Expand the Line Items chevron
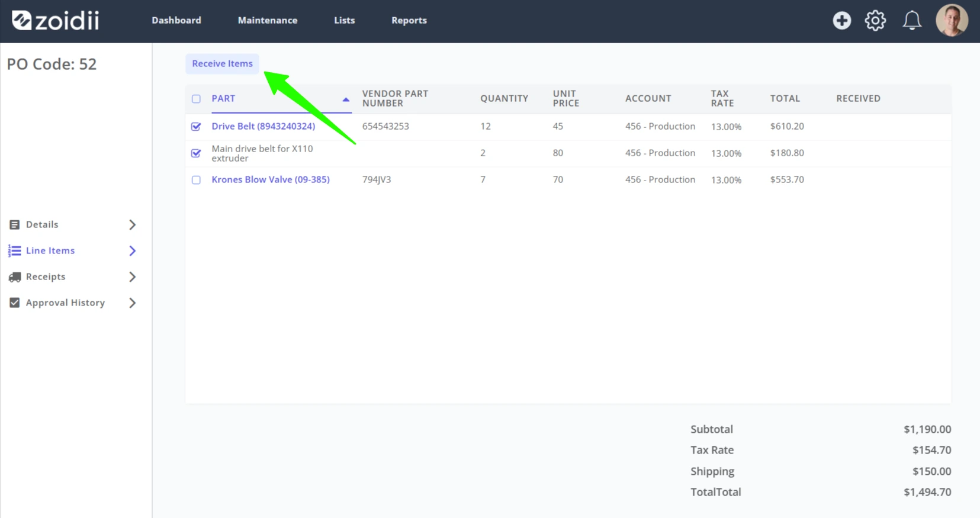Screen dimensions: 980x518 tap(133, 251)
